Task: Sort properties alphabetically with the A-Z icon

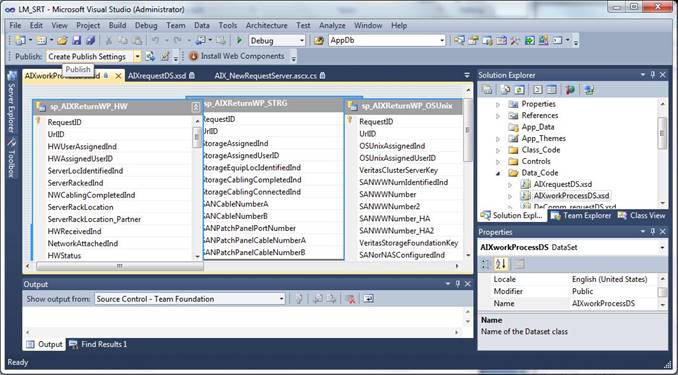Action: pyautogui.click(x=501, y=264)
